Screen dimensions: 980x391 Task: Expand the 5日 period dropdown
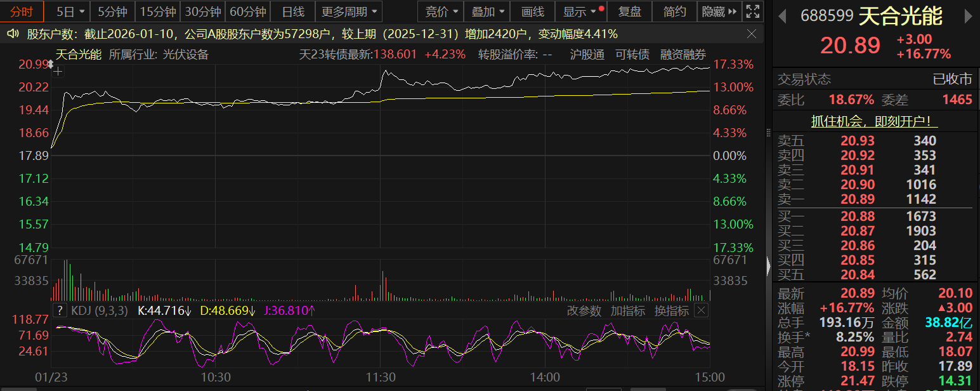pyautogui.click(x=70, y=11)
